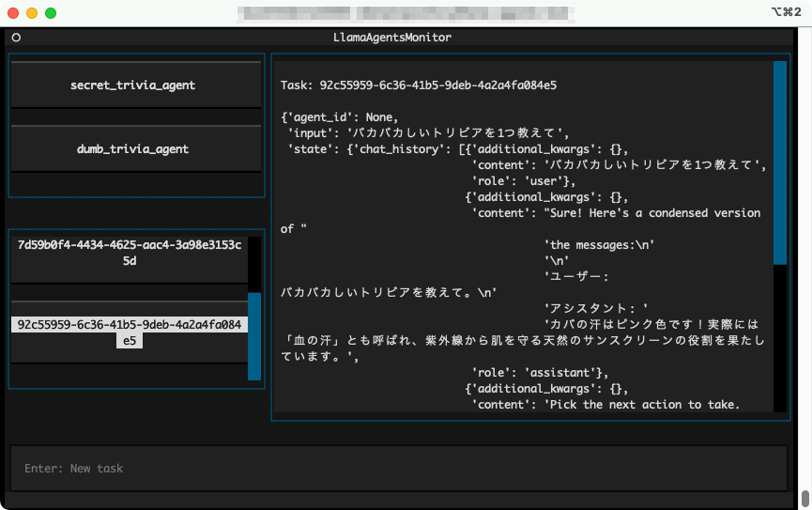Click the window's outer scrollbar thumb
This screenshot has width=812, height=510.
[805, 499]
